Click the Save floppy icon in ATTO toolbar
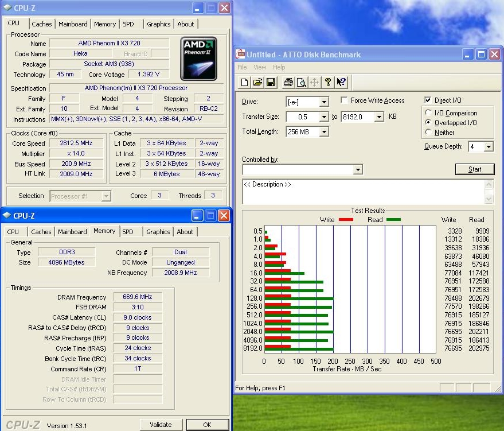Viewport: 504px width, 431px height. pyautogui.click(x=271, y=82)
